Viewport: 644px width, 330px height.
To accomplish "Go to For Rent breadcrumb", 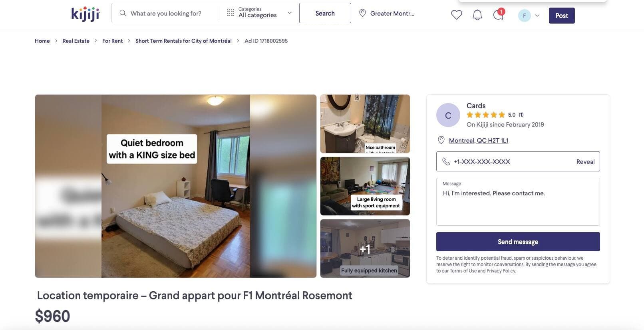I will tap(112, 41).
